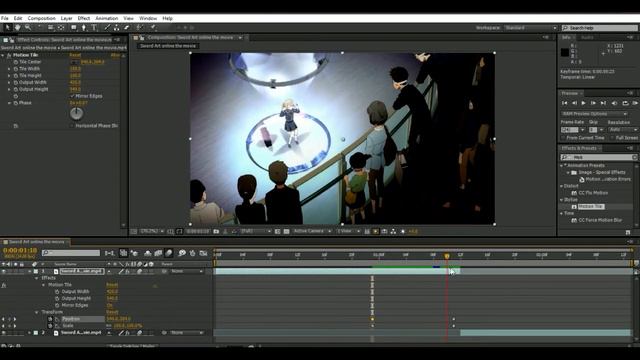Click the Tile Center crosshair picker
Screen dimensions: 640x360
click(74, 62)
